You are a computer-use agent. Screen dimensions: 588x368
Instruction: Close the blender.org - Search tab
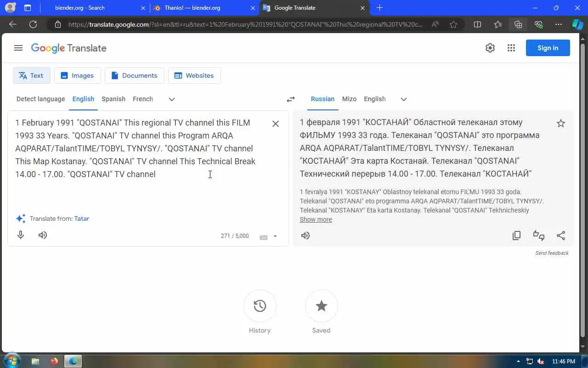pyautogui.click(x=143, y=8)
